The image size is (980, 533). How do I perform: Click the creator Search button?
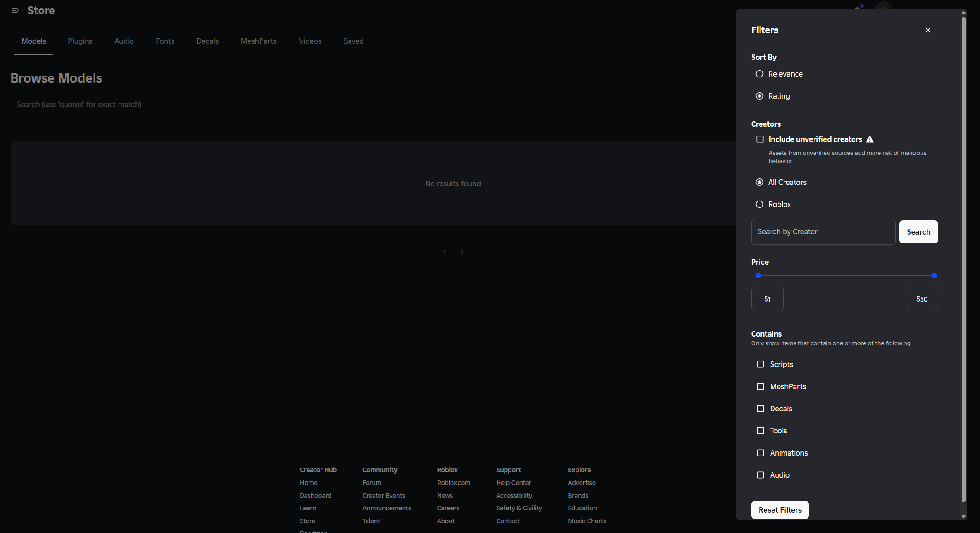[918, 232]
